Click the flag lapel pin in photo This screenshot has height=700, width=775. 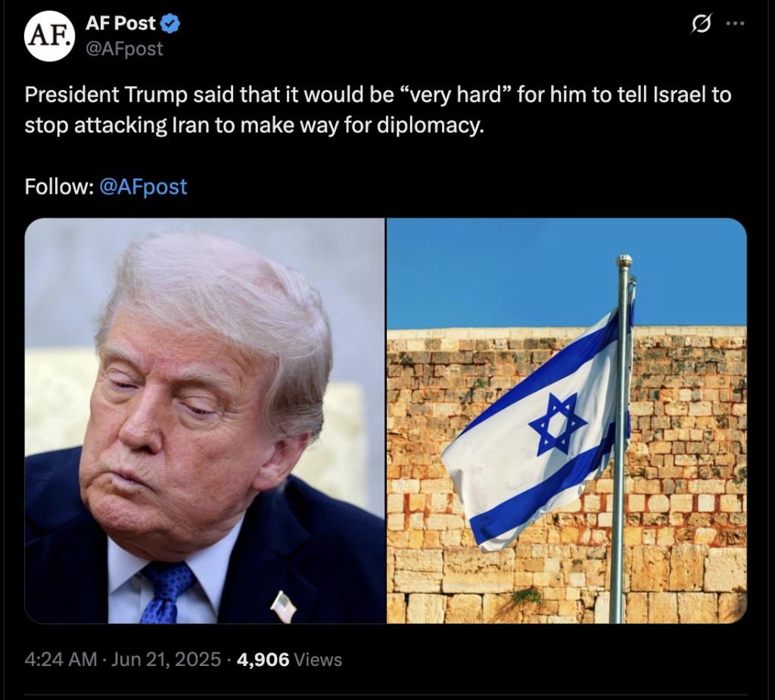[x=283, y=606]
